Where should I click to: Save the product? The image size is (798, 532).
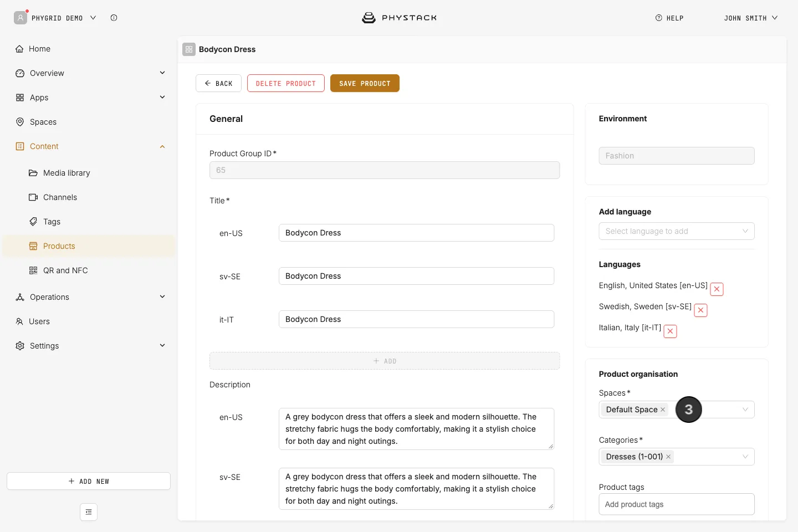pos(365,83)
